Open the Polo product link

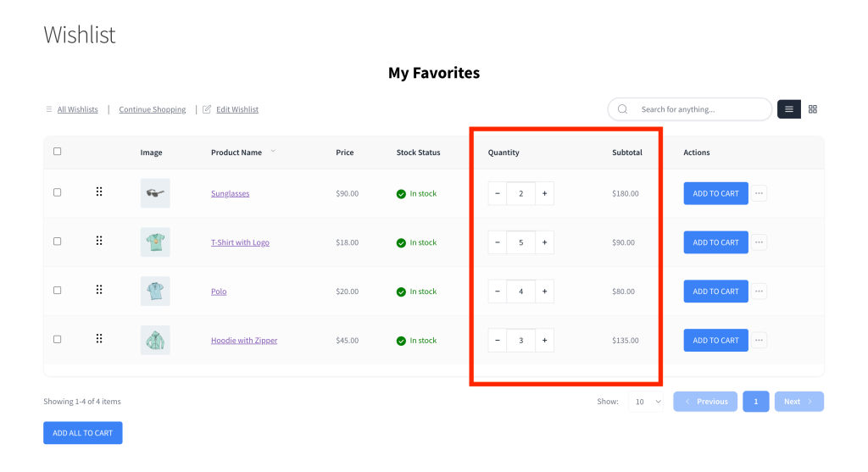219,291
